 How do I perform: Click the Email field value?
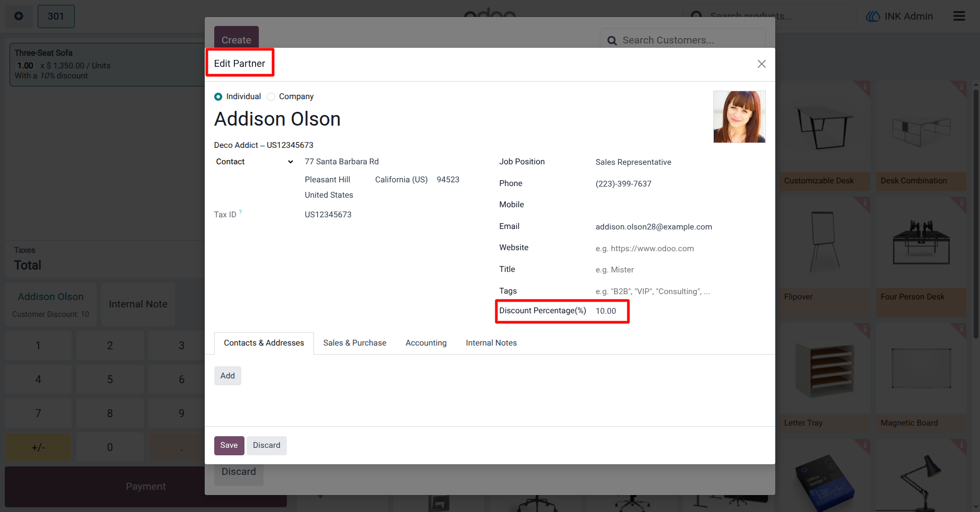[x=653, y=227]
